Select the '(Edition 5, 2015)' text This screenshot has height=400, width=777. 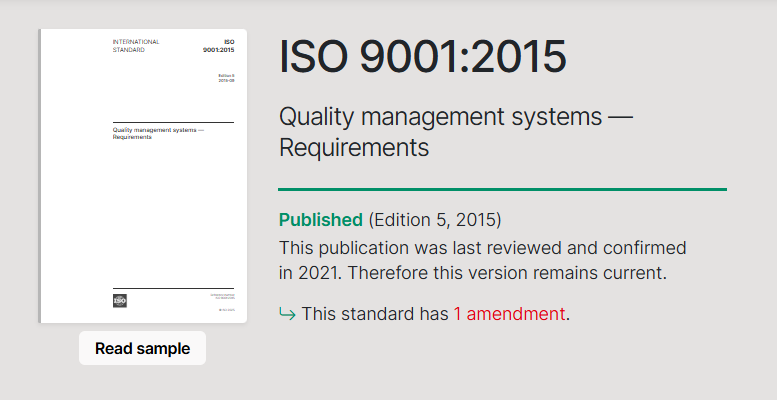click(x=435, y=220)
